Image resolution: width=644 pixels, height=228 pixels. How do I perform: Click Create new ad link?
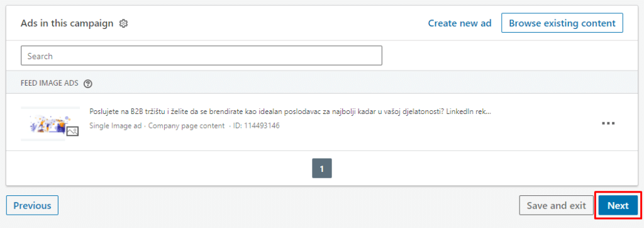460,23
